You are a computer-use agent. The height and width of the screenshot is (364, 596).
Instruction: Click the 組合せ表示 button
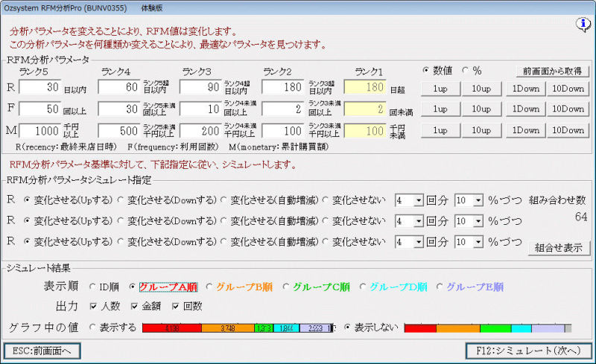[558, 248]
